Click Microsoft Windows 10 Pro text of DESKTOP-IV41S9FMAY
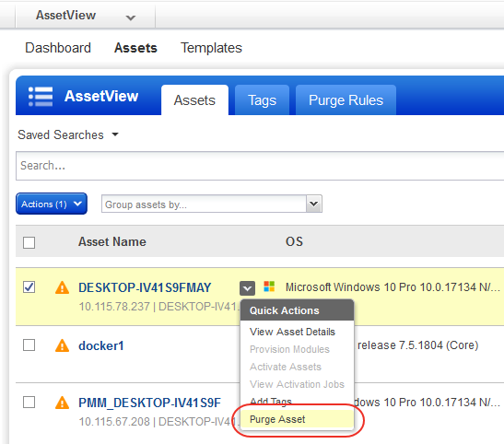This screenshot has height=444, width=504. [x=393, y=286]
